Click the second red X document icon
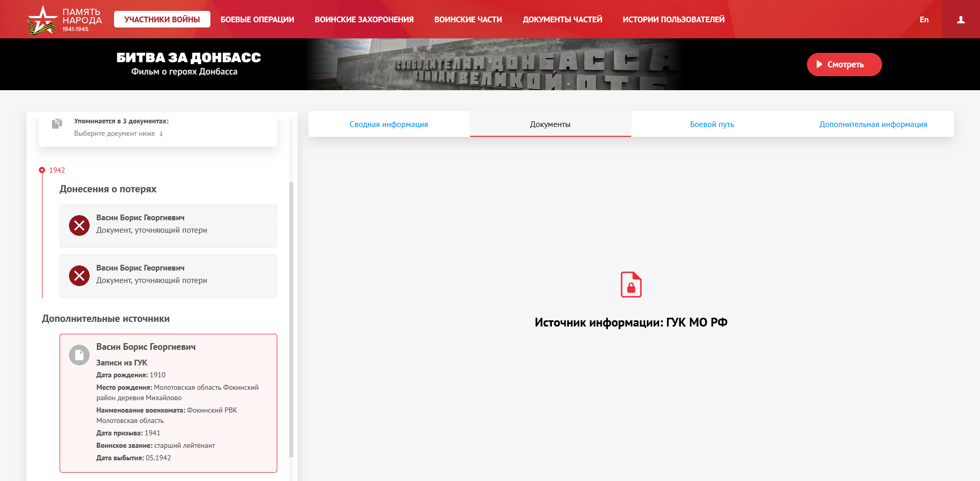The image size is (980, 481). click(x=79, y=276)
